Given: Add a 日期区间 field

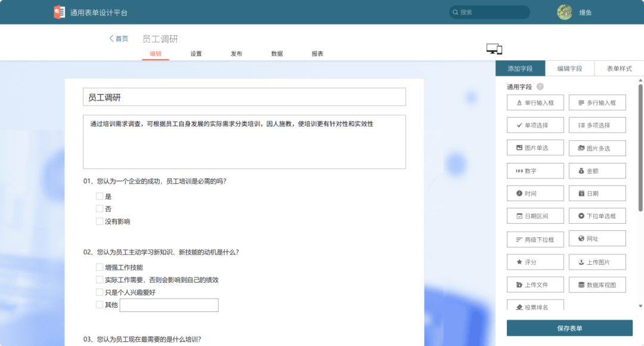Looking at the screenshot, I should tap(535, 215).
